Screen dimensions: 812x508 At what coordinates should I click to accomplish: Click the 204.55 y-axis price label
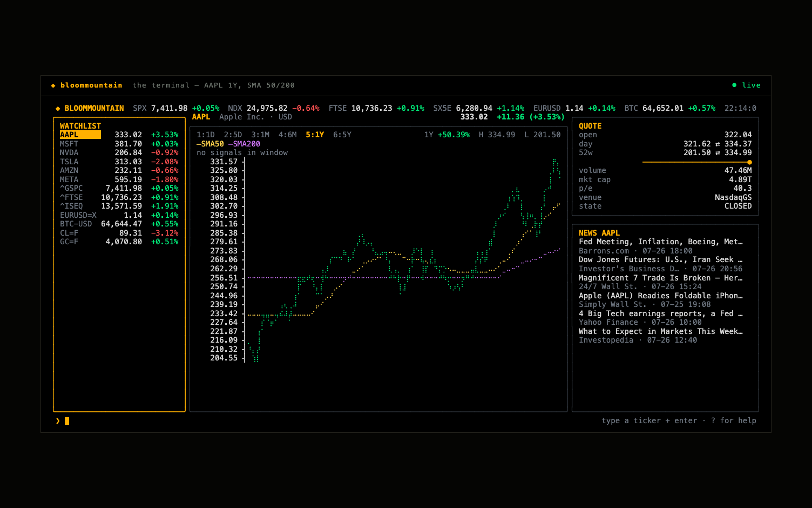click(x=224, y=358)
